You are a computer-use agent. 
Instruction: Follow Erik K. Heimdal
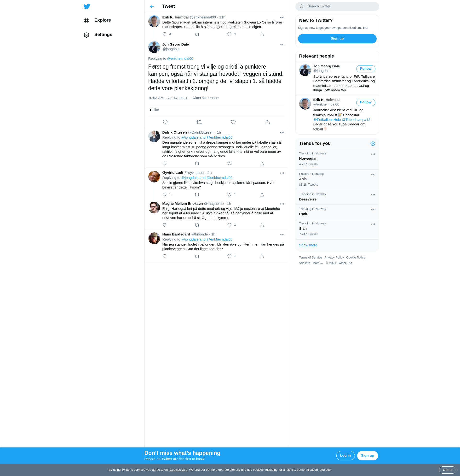(365, 102)
